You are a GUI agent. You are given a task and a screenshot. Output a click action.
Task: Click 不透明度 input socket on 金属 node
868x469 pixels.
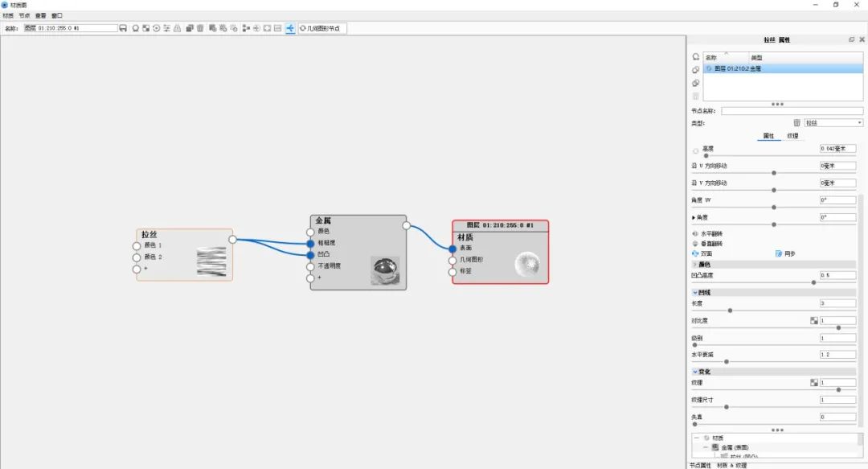310,266
